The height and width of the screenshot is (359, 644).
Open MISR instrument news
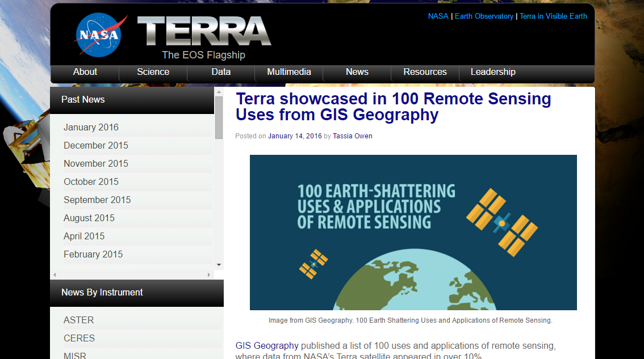click(75, 355)
